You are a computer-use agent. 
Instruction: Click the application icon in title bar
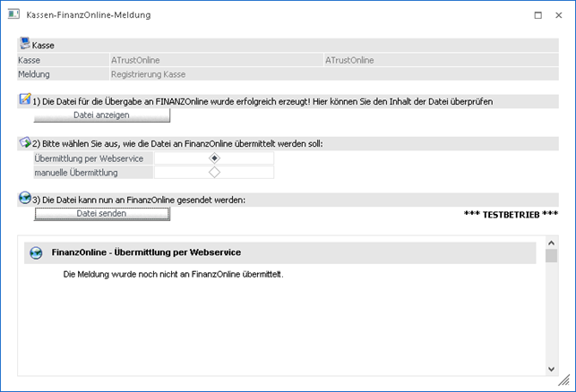pos(13,15)
